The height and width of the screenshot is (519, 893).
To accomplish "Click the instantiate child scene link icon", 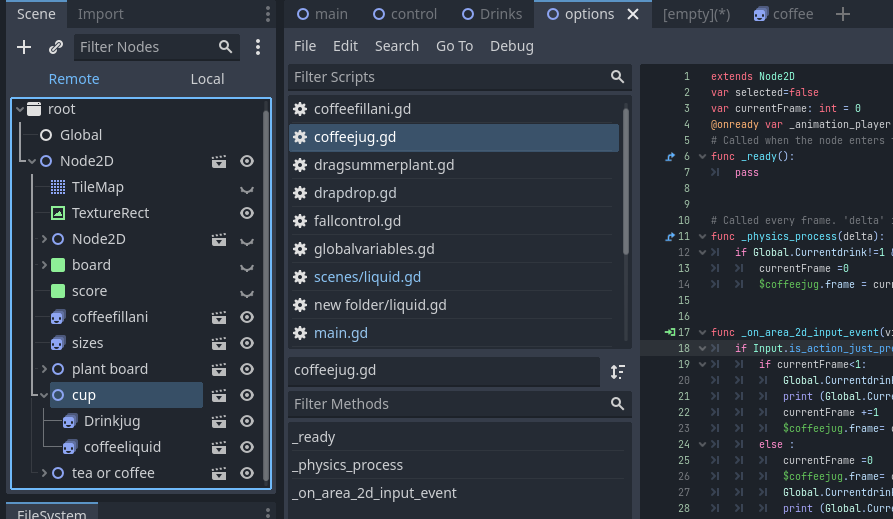I will coord(55,47).
